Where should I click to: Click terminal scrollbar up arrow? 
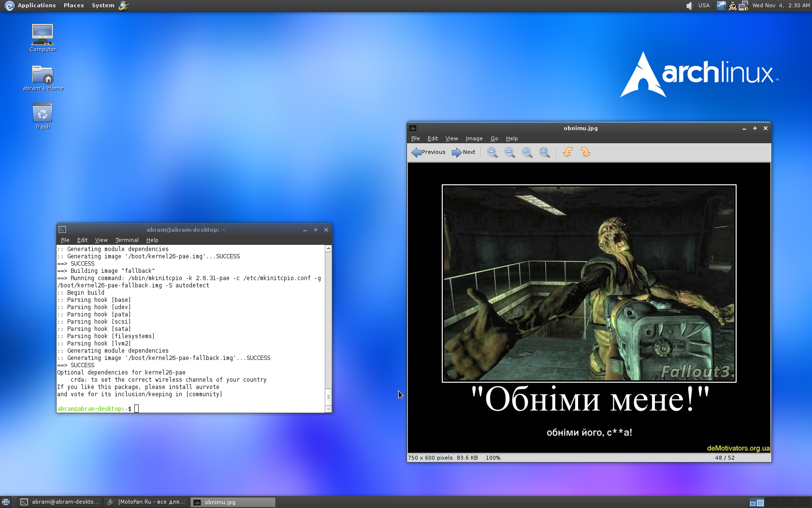[328, 249]
